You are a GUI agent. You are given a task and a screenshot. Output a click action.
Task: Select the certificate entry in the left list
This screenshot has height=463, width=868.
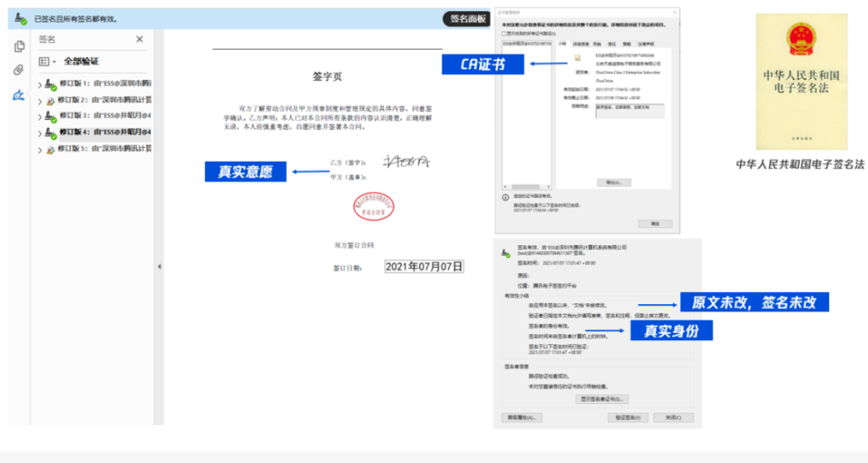point(526,43)
